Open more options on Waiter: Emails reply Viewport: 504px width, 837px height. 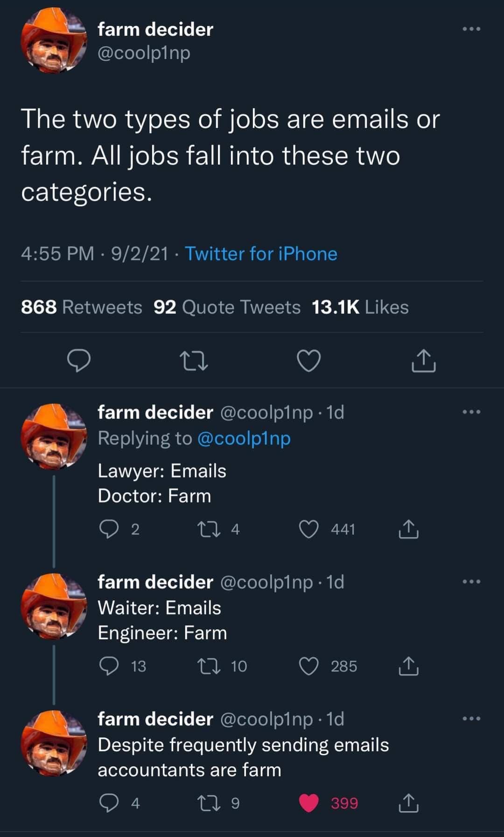pyautogui.click(x=471, y=580)
